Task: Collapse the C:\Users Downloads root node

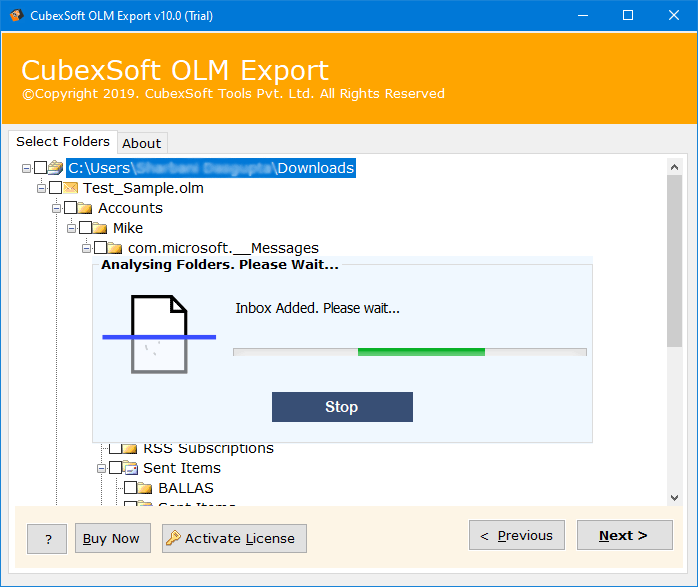Action: 26,168
